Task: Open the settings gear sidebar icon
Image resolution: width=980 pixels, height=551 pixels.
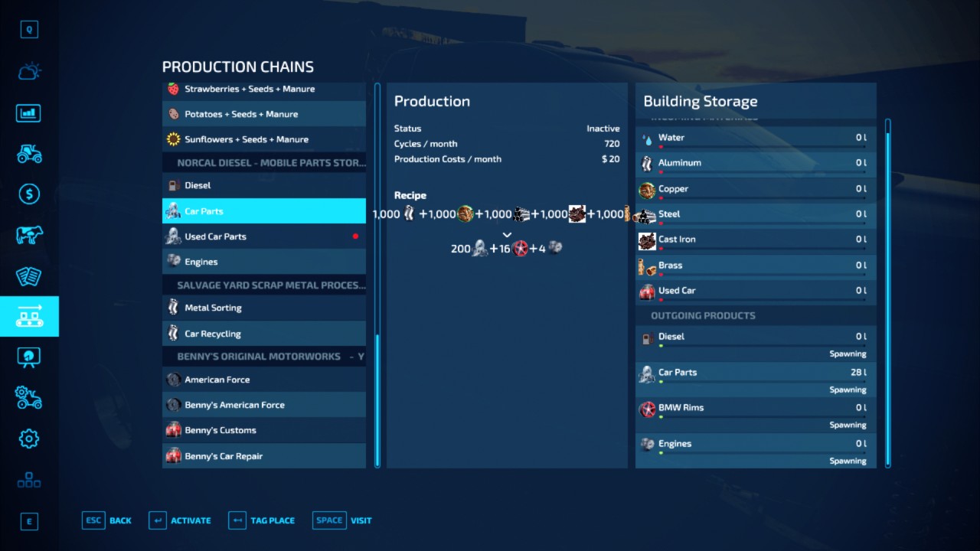Action: (29, 439)
